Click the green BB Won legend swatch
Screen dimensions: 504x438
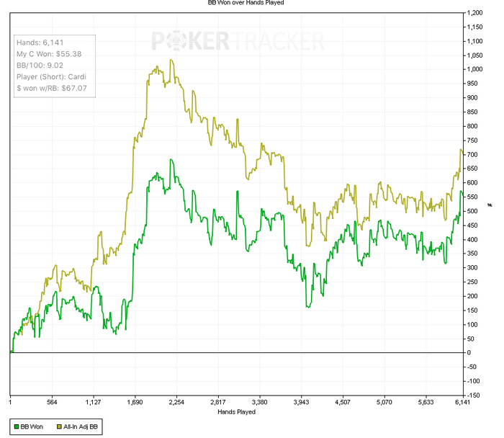(17, 426)
